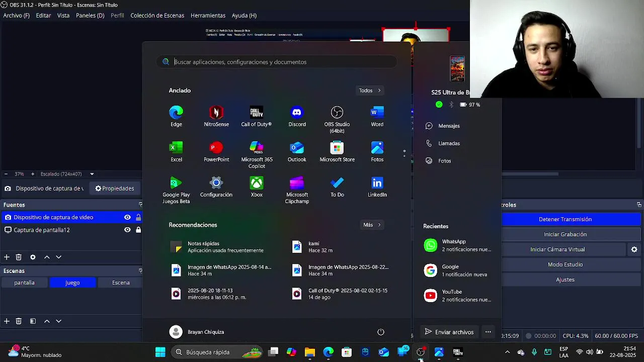Open To Do pinned app

point(337,187)
